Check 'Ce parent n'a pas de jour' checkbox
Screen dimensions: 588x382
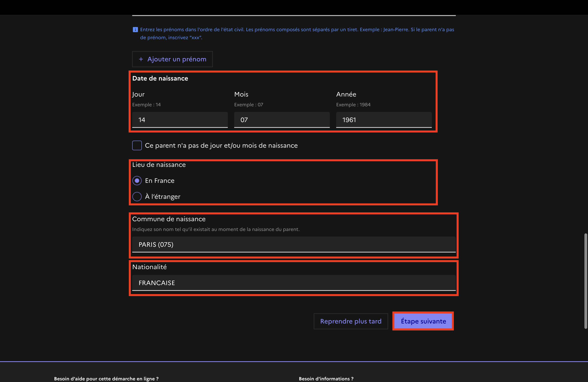click(137, 146)
